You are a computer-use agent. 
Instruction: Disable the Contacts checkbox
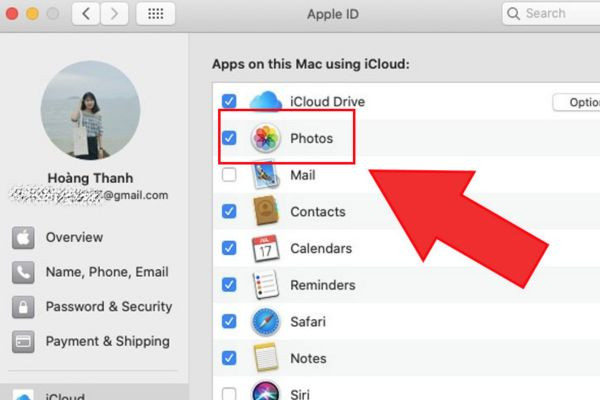tap(229, 211)
